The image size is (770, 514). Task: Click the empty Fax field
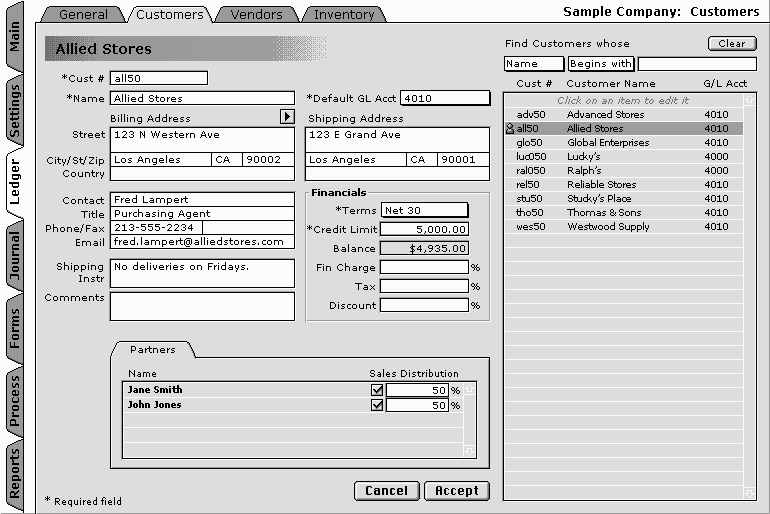coord(248,227)
